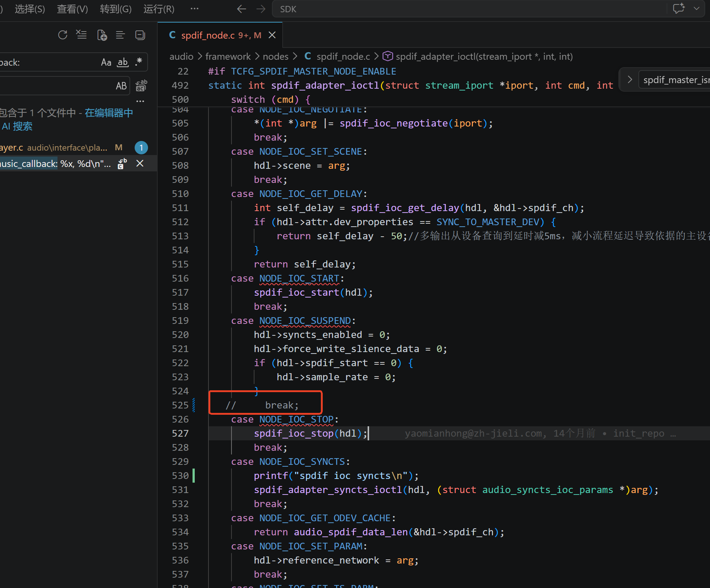Image resolution: width=710 pixels, height=588 pixels.
Task: Toggle regular expression search
Action: pyautogui.click(x=139, y=62)
